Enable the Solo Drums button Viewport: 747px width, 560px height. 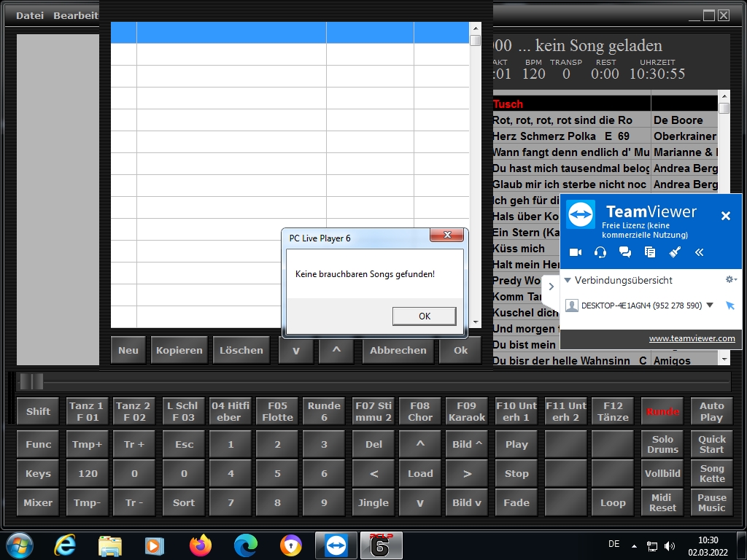pyautogui.click(x=662, y=444)
